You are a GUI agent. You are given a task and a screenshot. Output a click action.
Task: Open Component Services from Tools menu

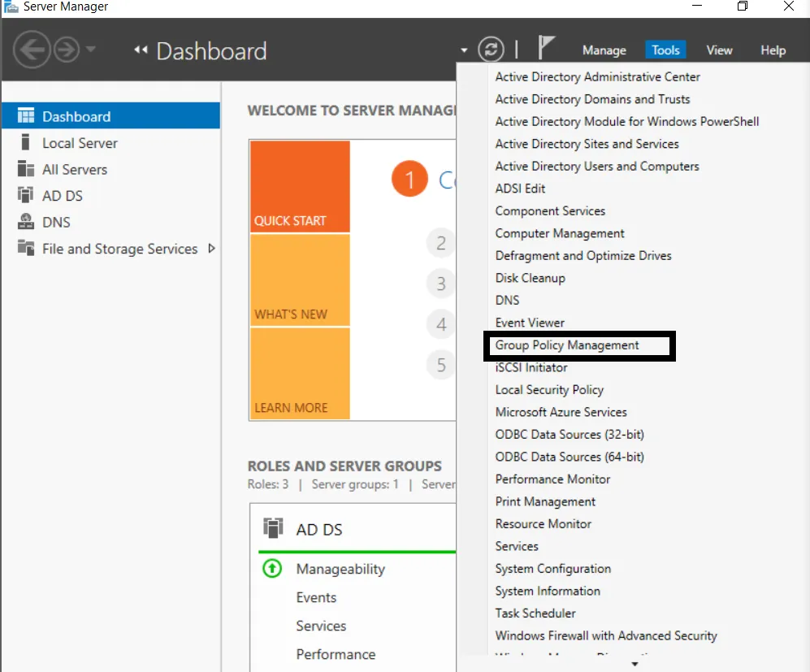[x=550, y=210]
